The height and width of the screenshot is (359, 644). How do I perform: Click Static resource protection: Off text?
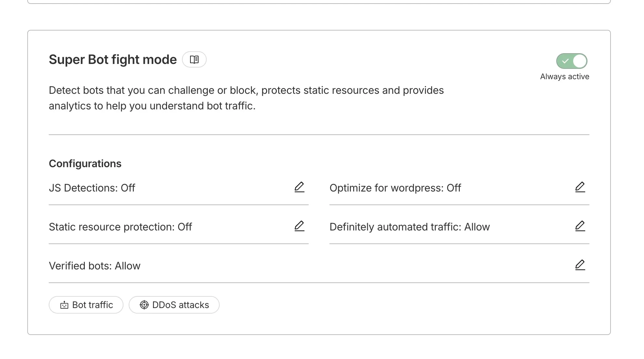point(120,227)
